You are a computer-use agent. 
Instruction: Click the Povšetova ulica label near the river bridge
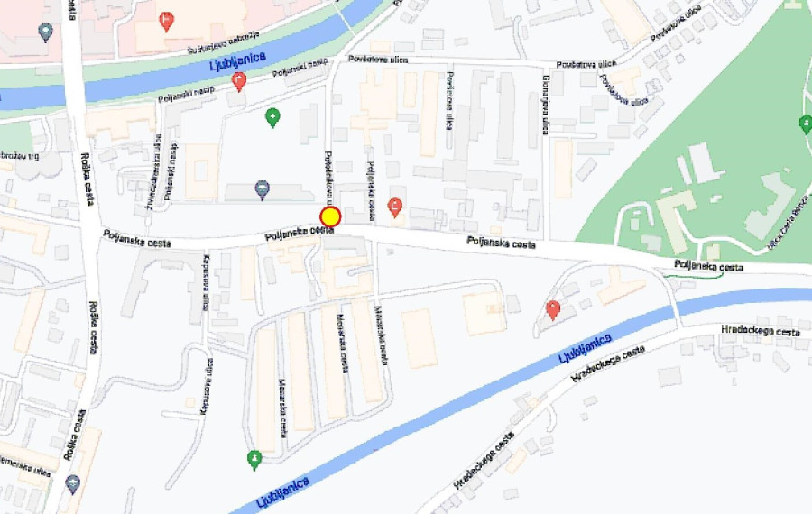click(x=378, y=60)
